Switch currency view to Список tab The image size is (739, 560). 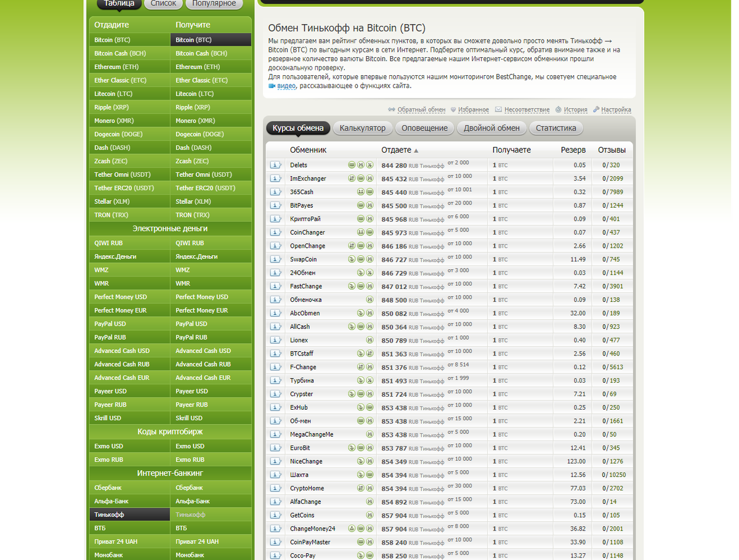pos(163,4)
